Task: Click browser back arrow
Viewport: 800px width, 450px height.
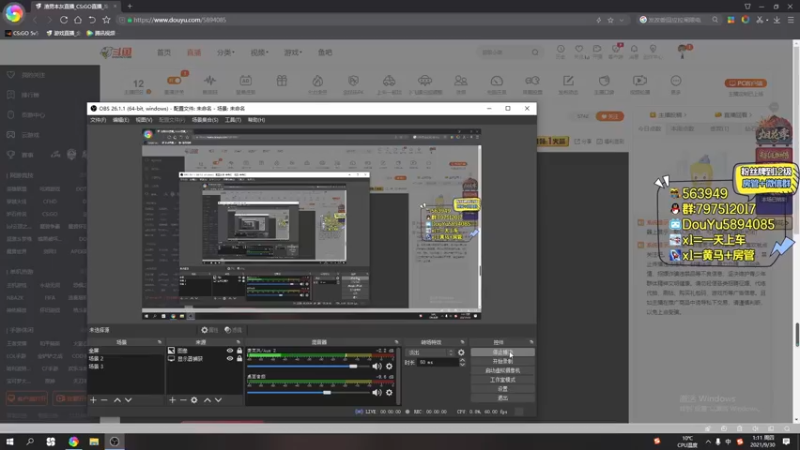Action: pyautogui.click(x=35, y=20)
